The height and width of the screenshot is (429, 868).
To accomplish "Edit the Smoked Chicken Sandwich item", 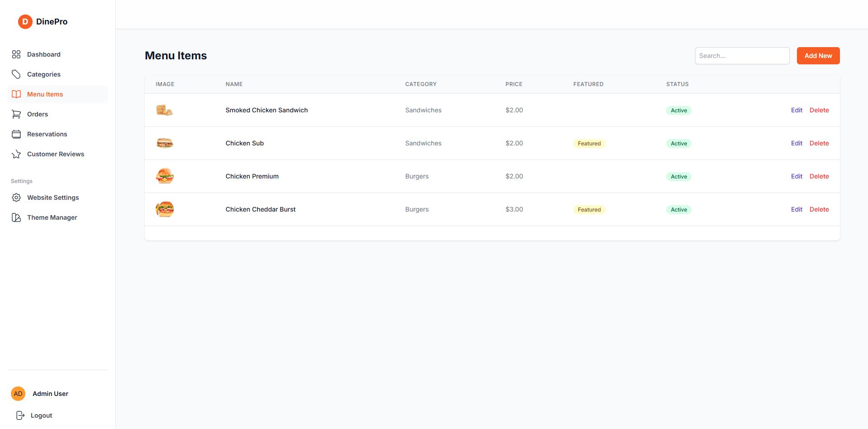I will click(796, 110).
